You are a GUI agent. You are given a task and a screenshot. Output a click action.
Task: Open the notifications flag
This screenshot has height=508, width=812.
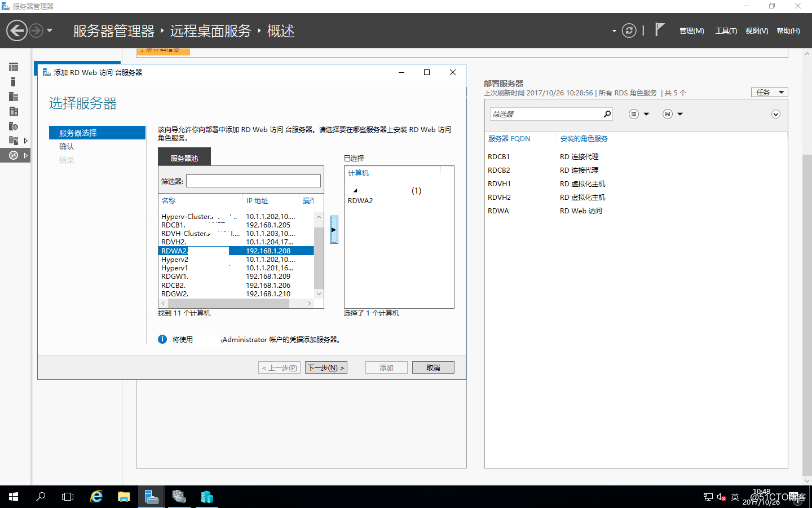point(659,30)
